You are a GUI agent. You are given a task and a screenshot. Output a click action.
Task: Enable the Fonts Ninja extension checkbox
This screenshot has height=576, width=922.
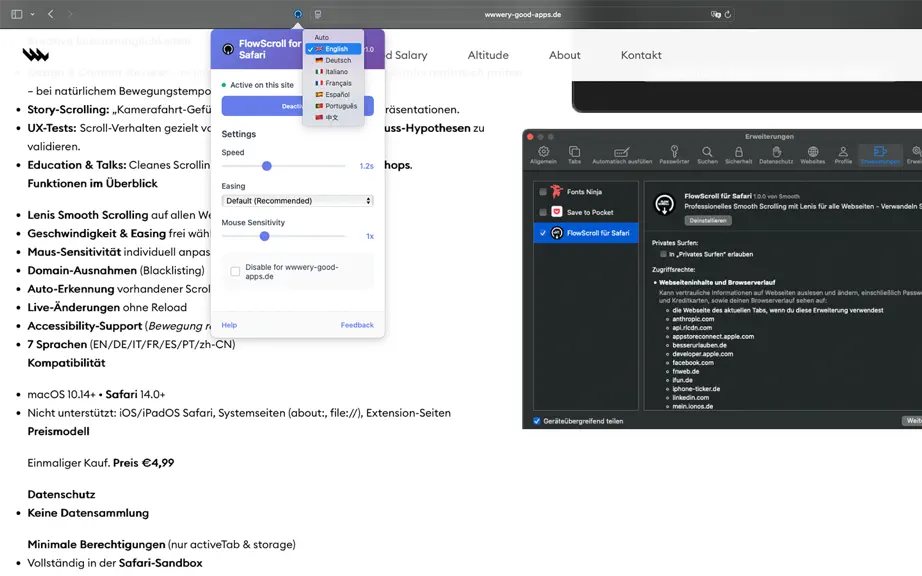(543, 192)
